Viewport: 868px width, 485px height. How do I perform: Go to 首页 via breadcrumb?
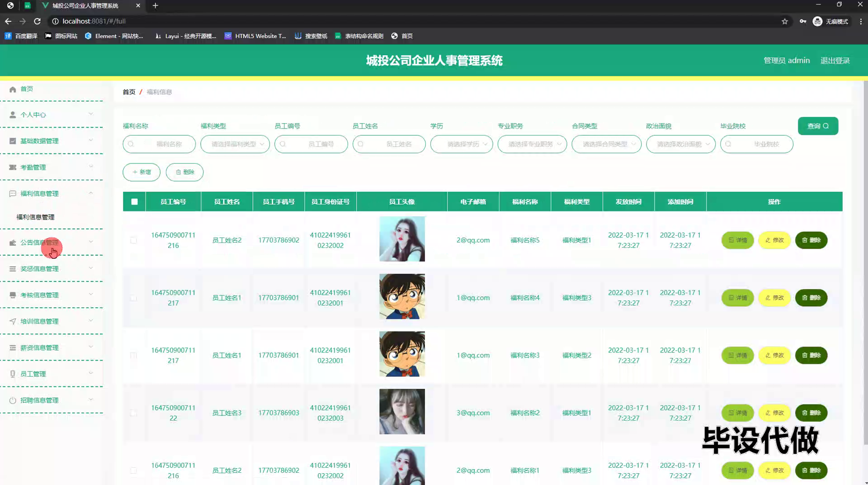[x=129, y=92]
